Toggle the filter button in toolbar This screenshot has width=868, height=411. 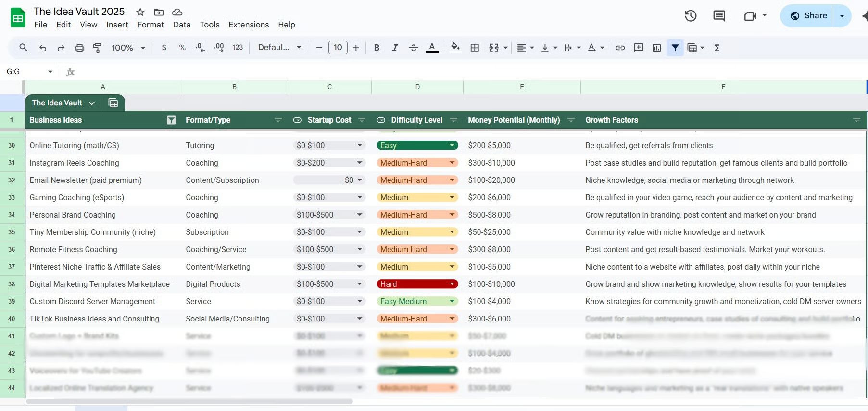pyautogui.click(x=675, y=48)
